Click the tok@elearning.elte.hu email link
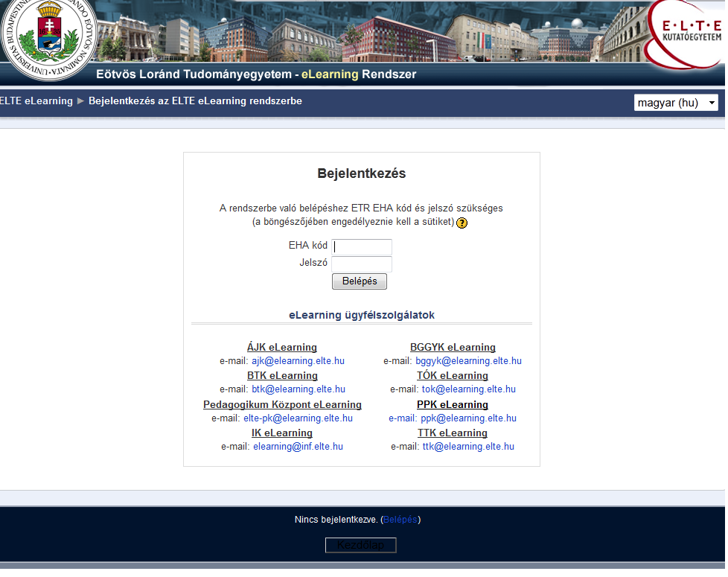This screenshot has height=577, width=728. click(469, 389)
